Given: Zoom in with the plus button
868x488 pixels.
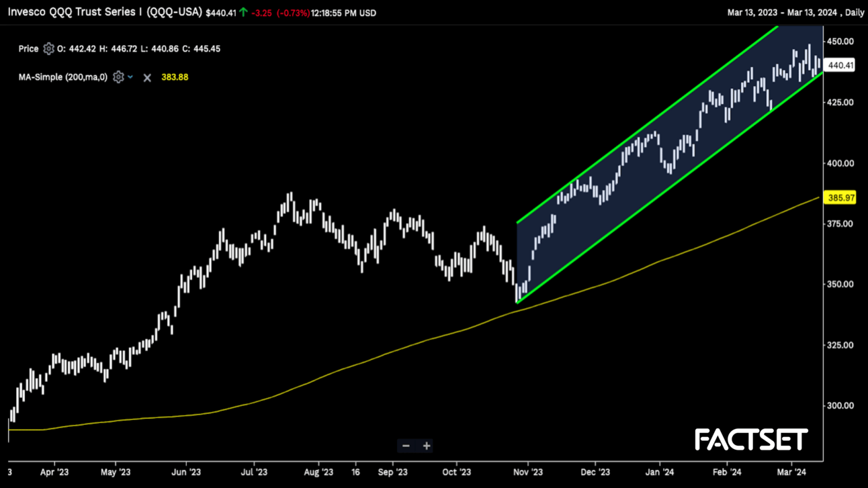Looking at the screenshot, I should pos(426,446).
